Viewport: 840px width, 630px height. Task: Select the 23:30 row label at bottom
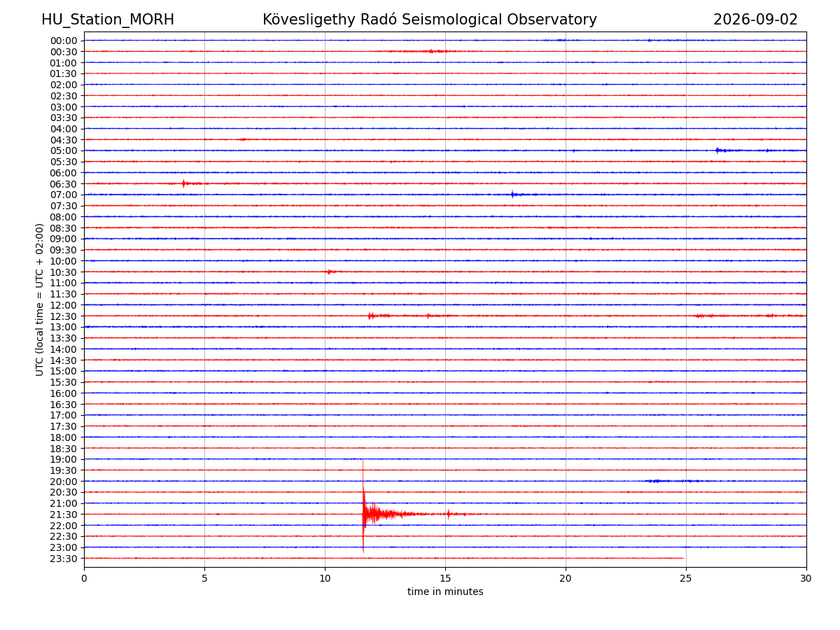(64, 559)
